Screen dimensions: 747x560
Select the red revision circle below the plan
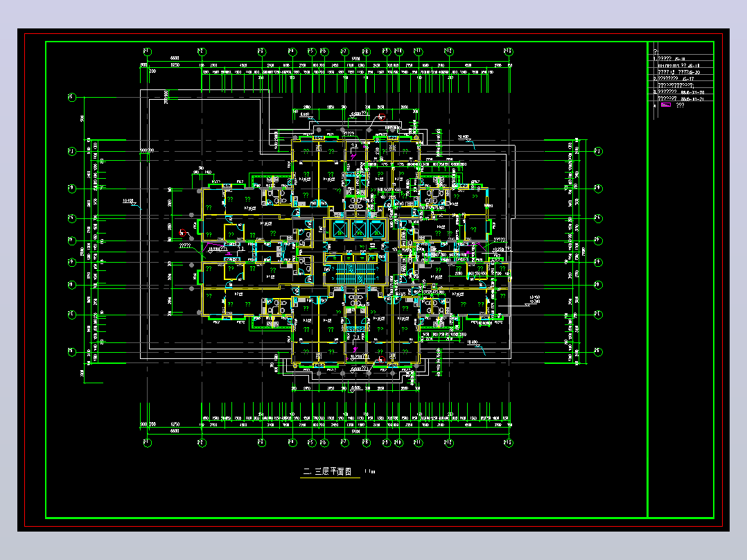[381, 360]
